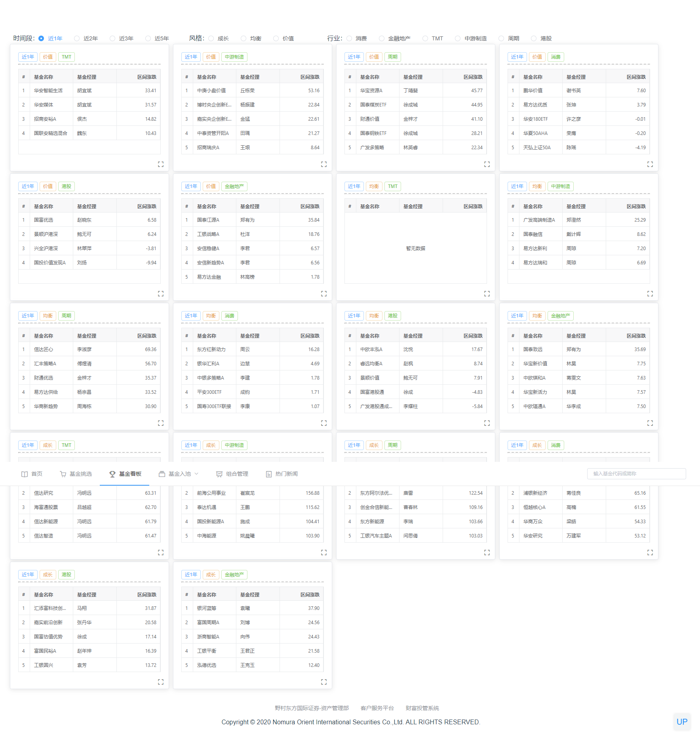Image resolution: width=700 pixels, height=733 pixels.
Task: Go to the 首页 tab
Action: (32, 474)
